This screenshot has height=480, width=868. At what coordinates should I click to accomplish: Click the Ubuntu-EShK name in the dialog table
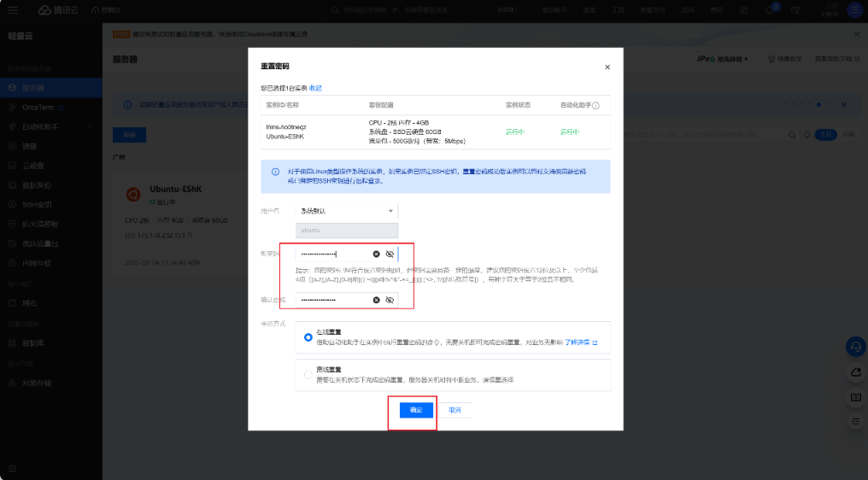tap(284, 136)
